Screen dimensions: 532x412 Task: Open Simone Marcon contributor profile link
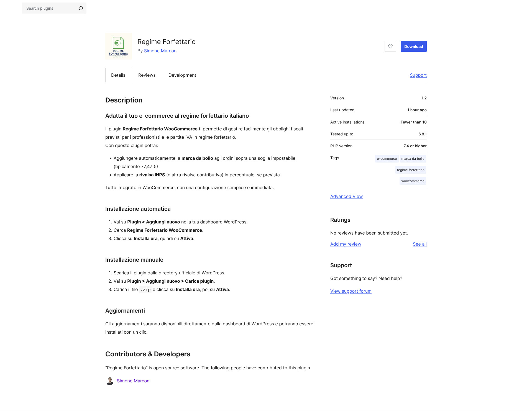(x=133, y=381)
